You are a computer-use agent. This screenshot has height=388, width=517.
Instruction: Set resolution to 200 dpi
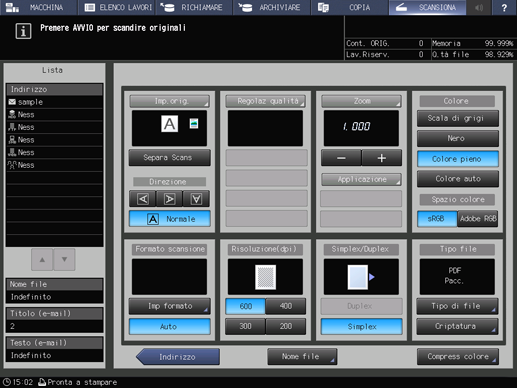(x=286, y=327)
